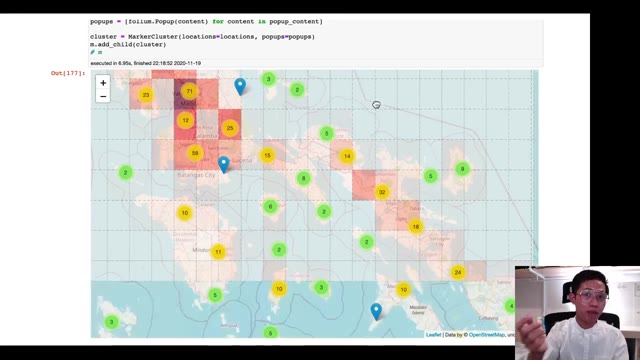Select the Mindoro map label

(202, 250)
